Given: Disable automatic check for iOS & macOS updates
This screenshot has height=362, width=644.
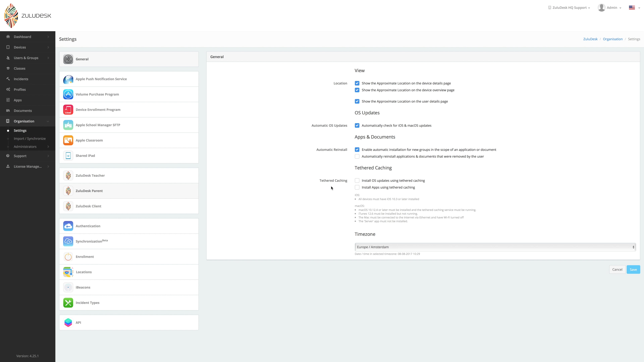Looking at the screenshot, I should pos(357,125).
